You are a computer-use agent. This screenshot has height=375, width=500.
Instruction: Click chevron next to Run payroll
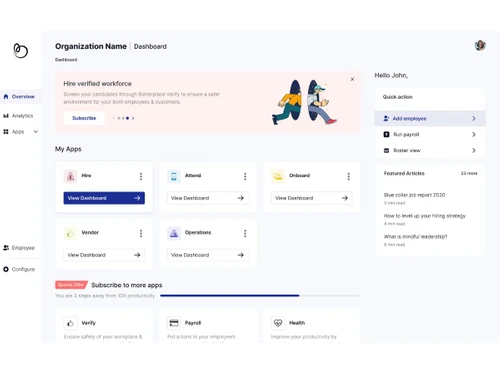(x=474, y=134)
